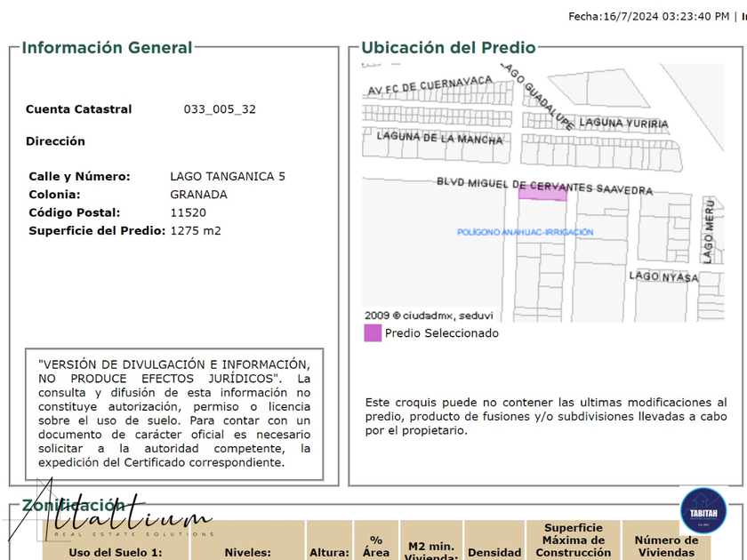Select the Cuenta Catastral value 033_005_32
Viewport: 747px width, 560px height.
click(220, 109)
